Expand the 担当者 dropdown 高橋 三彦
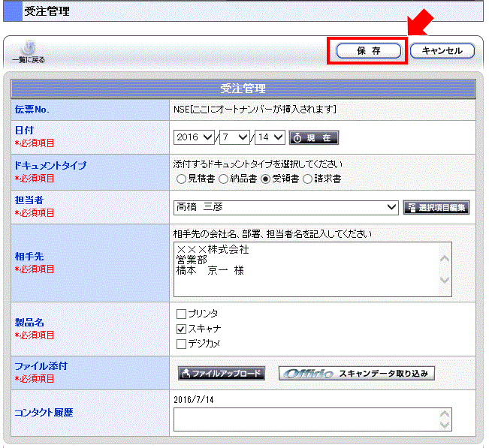 (x=285, y=207)
